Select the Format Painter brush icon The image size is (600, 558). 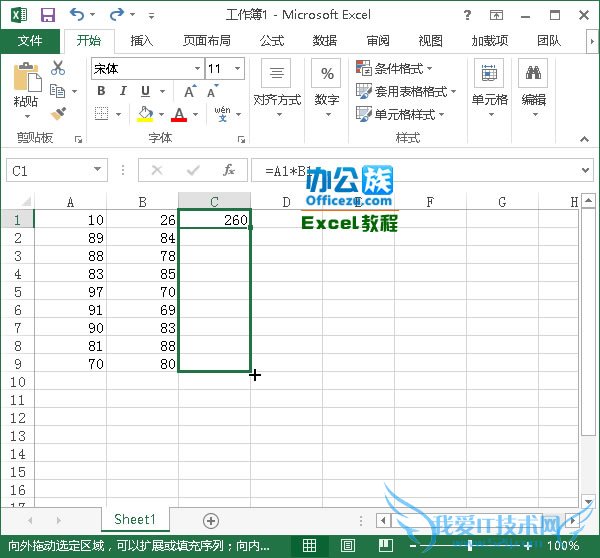(58, 114)
